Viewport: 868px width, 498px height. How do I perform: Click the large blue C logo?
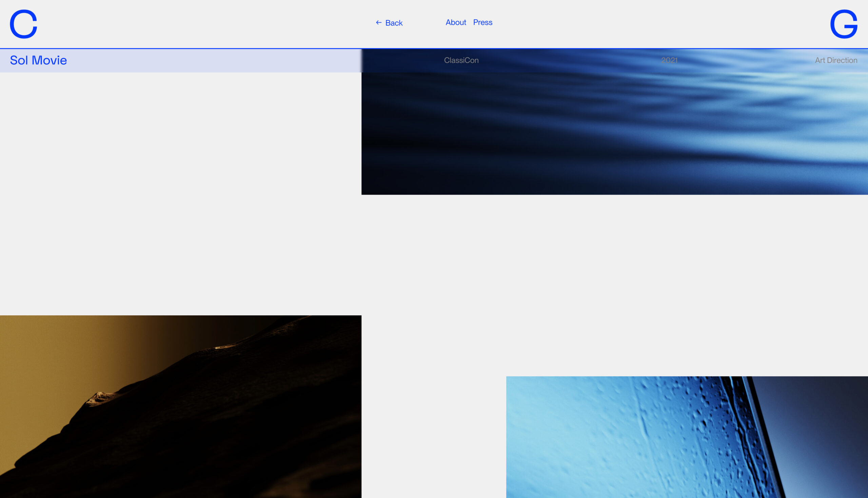(23, 24)
